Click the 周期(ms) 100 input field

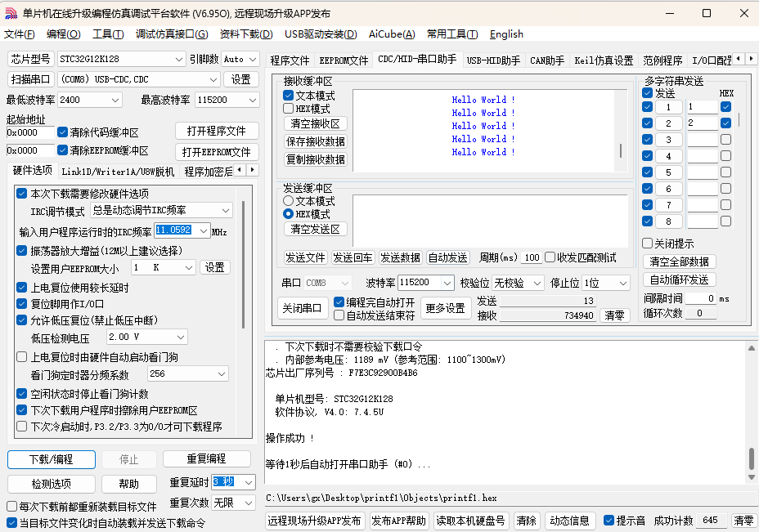532,257
